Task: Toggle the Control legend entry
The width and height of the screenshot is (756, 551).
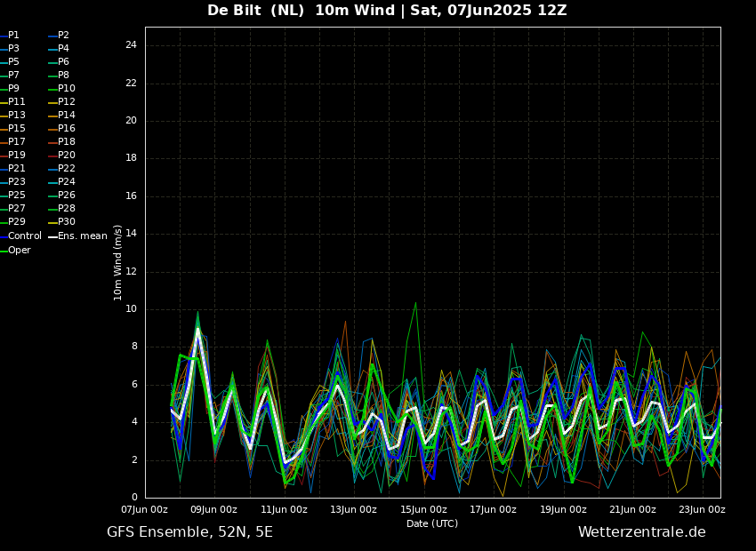Action: click(24, 236)
